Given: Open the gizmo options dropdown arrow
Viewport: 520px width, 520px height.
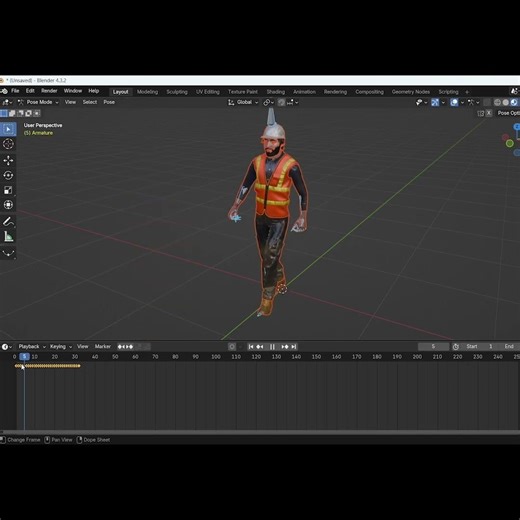Looking at the screenshot, I should tap(443, 102).
